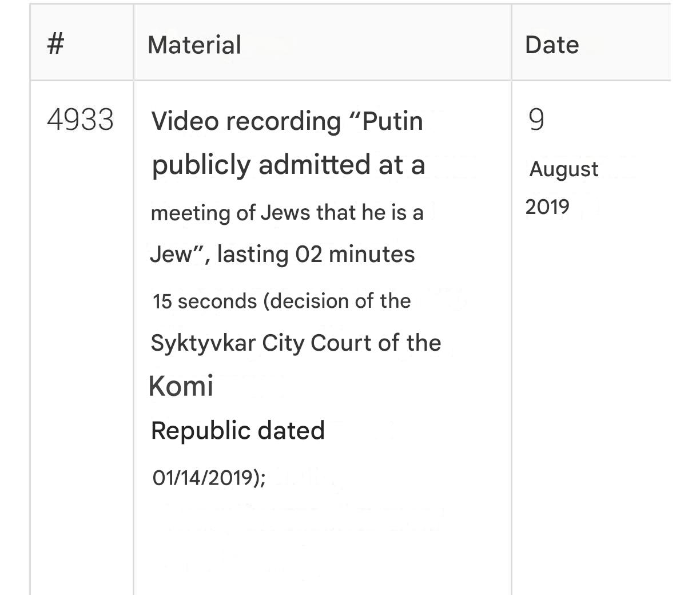The width and height of the screenshot is (700, 595).
Task: Click the text line 'publicly admitted at a'
Action: (288, 165)
